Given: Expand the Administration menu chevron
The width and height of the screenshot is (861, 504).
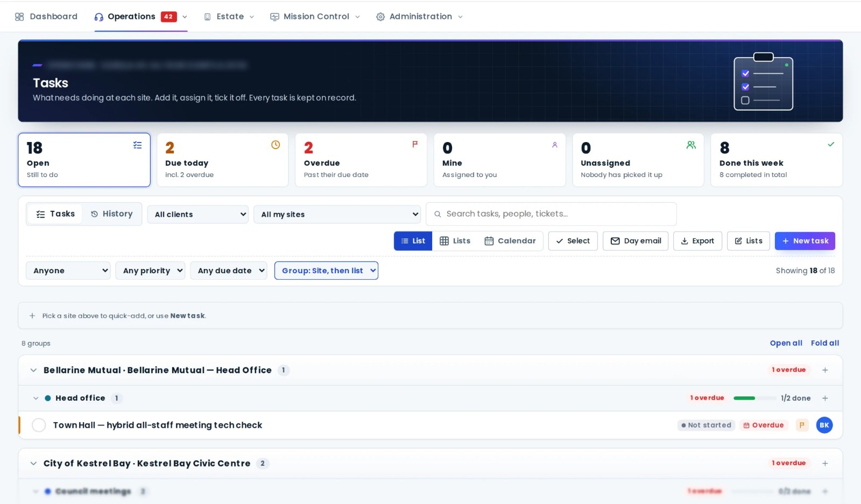Looking at the screenshot, I should [x=460, y=17].
